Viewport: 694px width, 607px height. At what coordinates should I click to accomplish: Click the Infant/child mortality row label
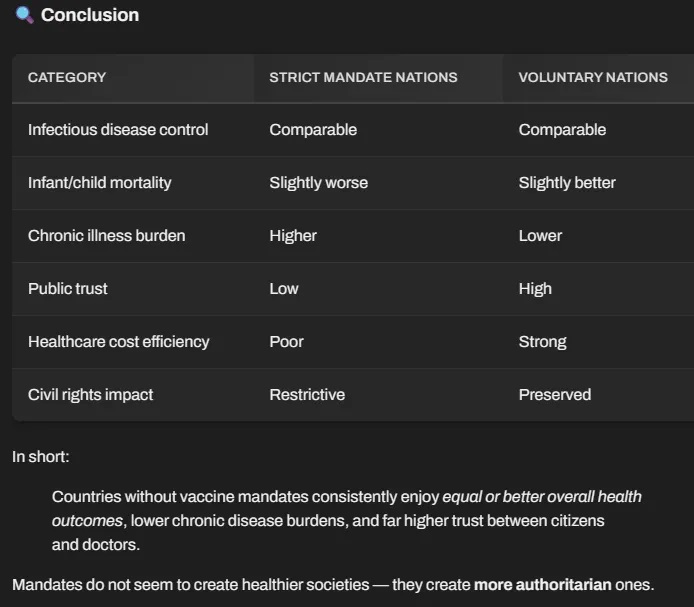click(x=100, y=183)
